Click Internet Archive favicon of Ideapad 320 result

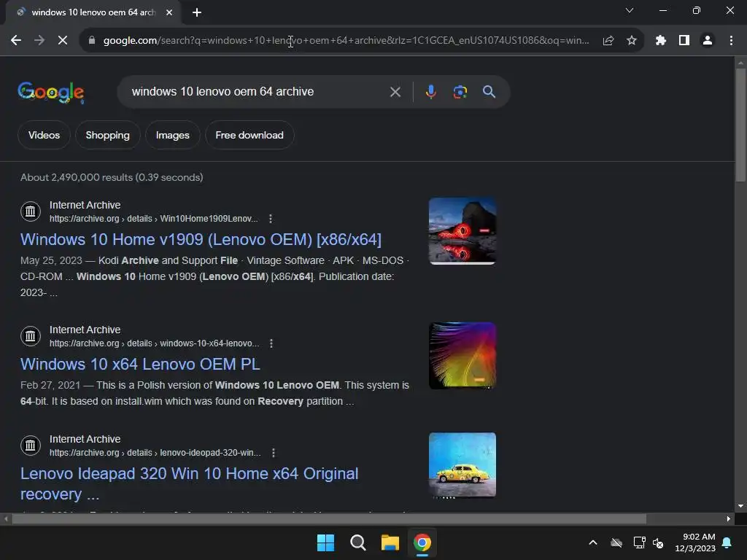(x=31, y=446)
